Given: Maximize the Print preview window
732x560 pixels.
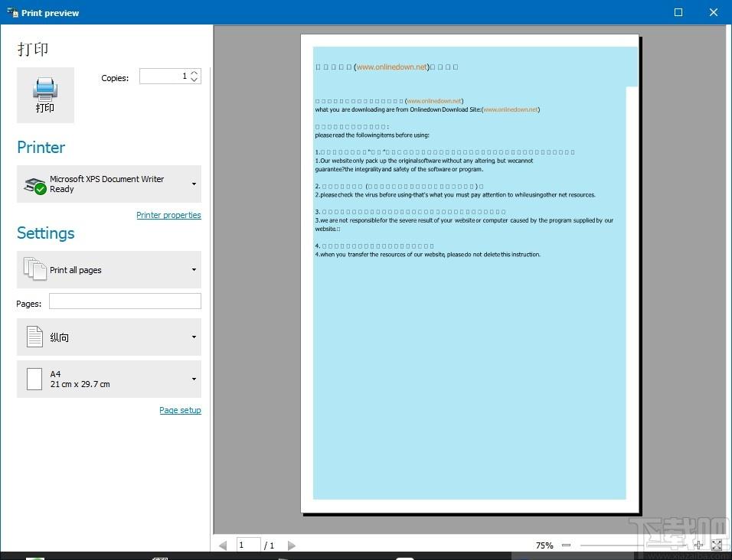Looking at the screenshot, I should click(x=678, y=12).
